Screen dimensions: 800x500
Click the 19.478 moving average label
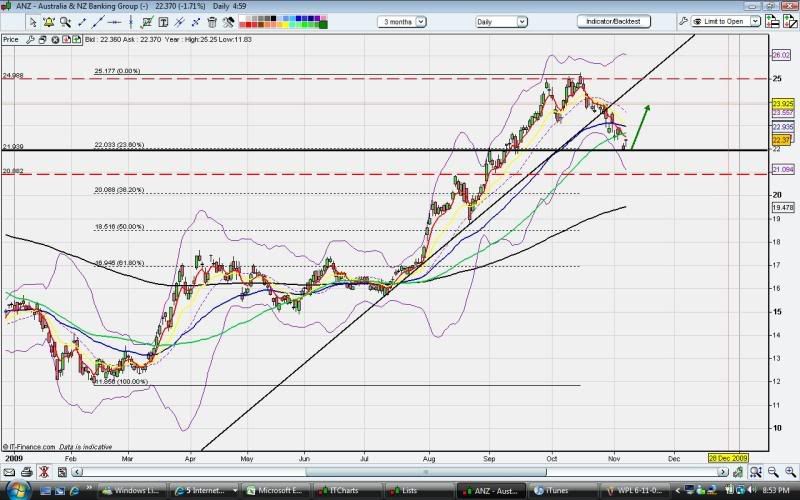coord(783,208)
